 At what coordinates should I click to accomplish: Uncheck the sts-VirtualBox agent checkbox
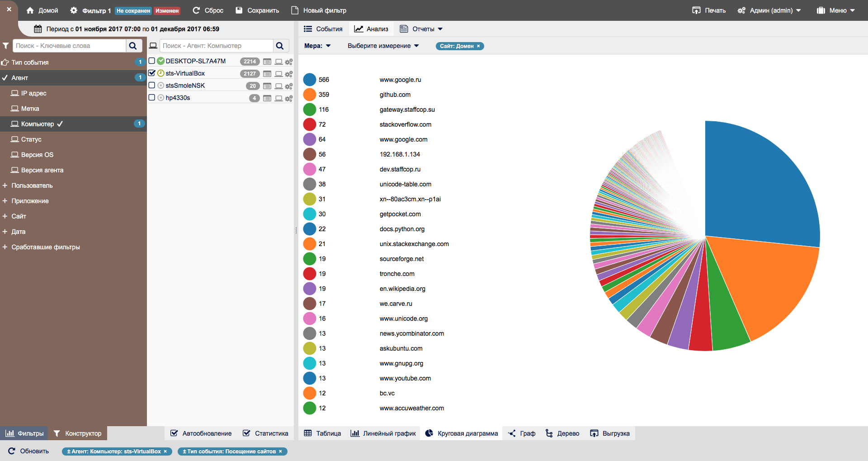point(152,73)
